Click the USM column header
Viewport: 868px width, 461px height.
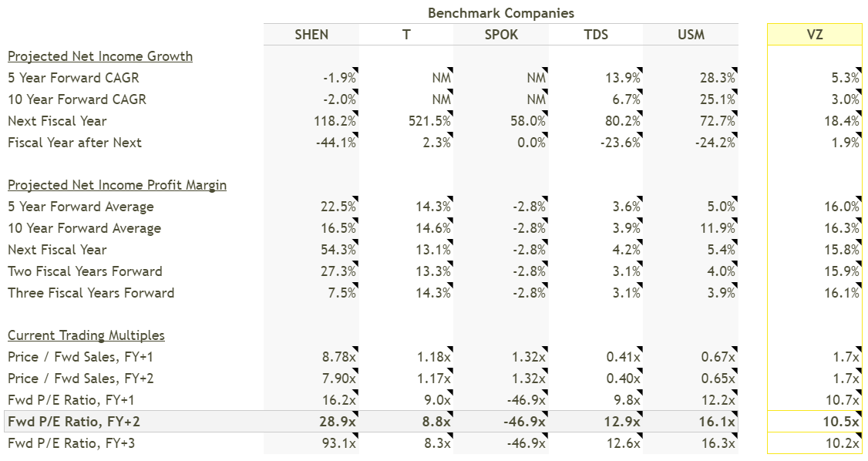(x=691, y=35)
